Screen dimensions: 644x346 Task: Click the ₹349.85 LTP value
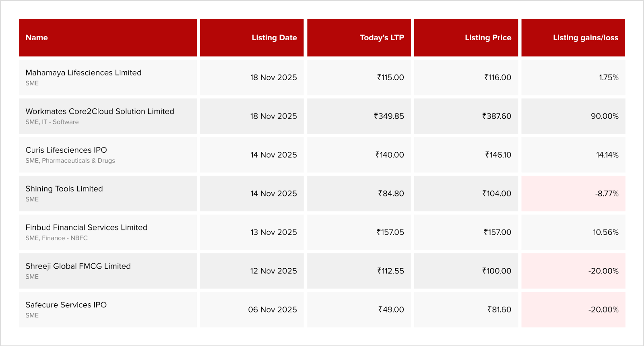click(x=389, y=116)
